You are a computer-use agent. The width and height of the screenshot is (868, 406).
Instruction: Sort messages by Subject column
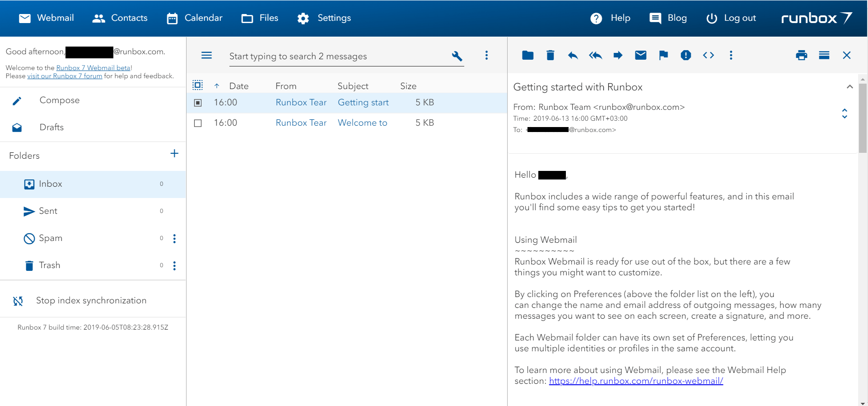pos(353,86)
